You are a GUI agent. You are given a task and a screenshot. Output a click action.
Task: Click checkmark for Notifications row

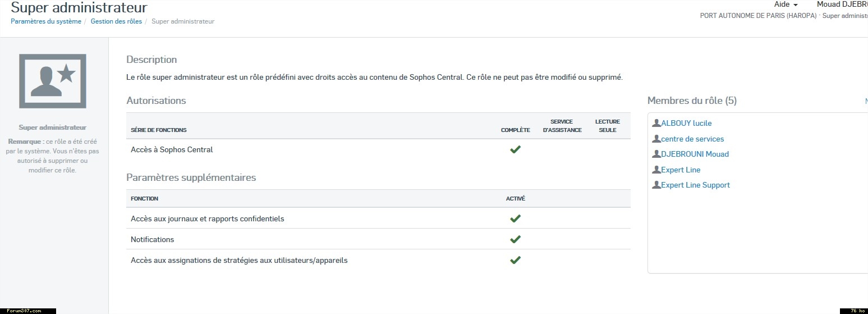[x=515, y=239]
